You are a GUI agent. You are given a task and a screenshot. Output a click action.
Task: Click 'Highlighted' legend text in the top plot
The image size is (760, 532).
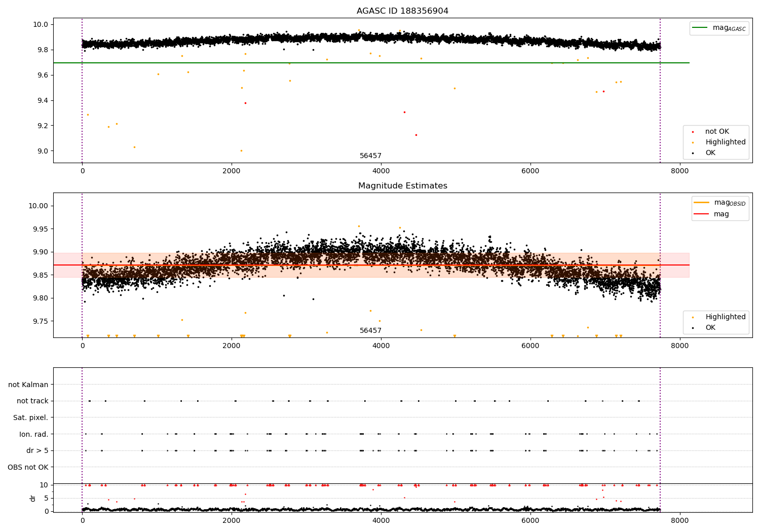(726, 142)
